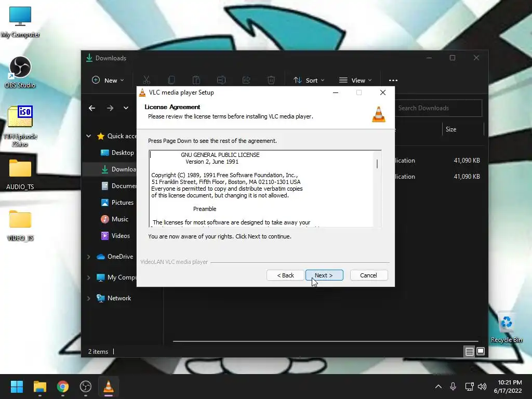The height and width of the screenshot is (399, 532).
Task: Go Back in VLC setup wizard
Action: click(285, 275)
